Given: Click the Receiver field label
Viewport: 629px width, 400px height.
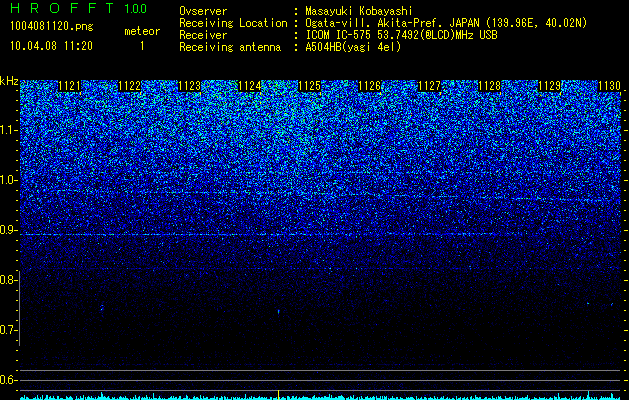Looking at the screenshot, I should (x=203, y=35).
